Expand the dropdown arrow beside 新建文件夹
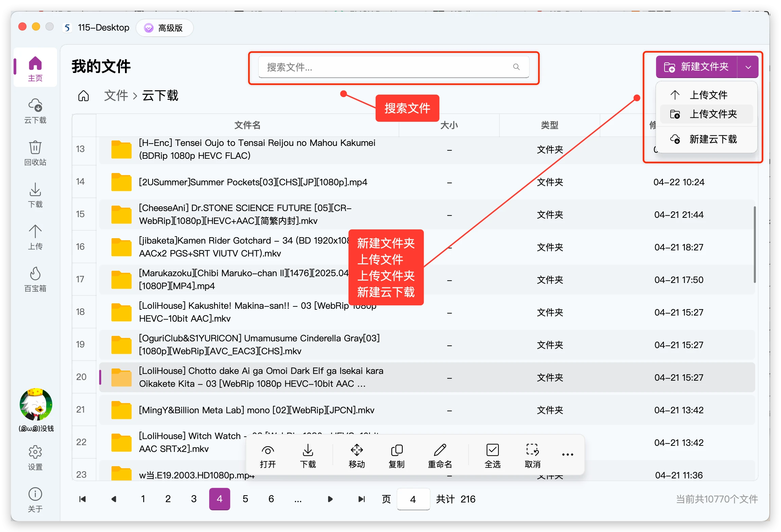This screenshot has height=532, width=781. (x=748, y=67)
